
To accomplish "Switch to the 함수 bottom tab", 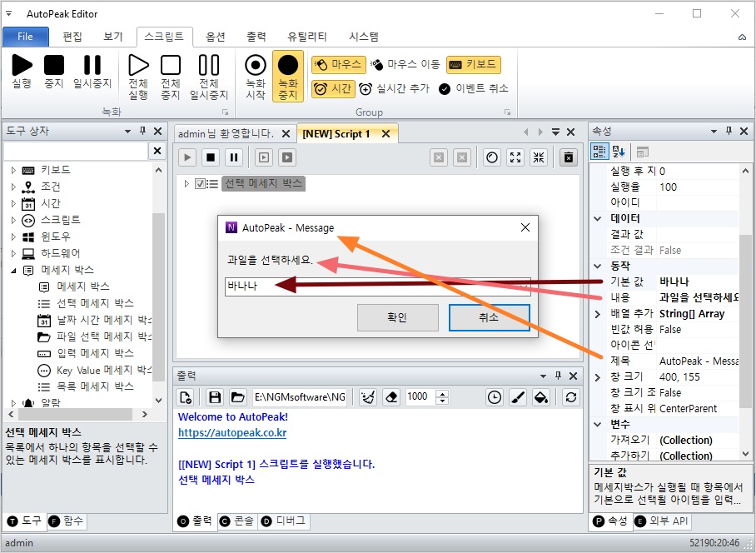I will tap(67, 521).
